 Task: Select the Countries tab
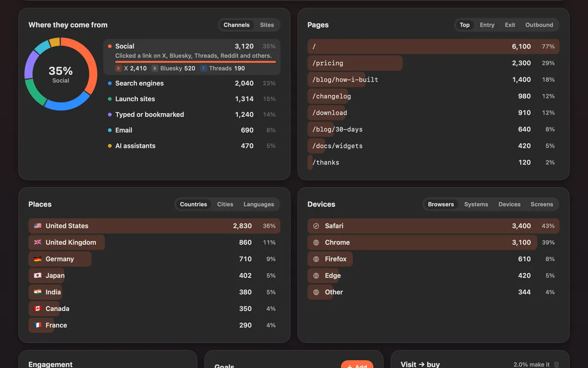click(194, 205)
